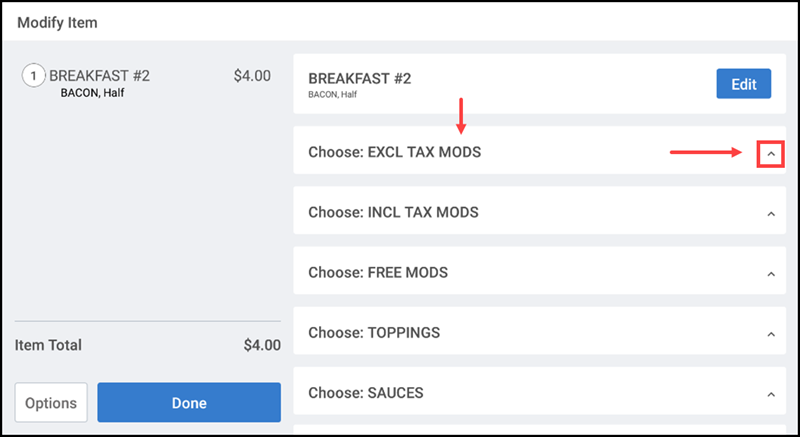The width and height of the screenshot is (800, 437).
Task: Click the Item Total $4.00 amount
Action: pyautogui.click(x=262, y=345)
